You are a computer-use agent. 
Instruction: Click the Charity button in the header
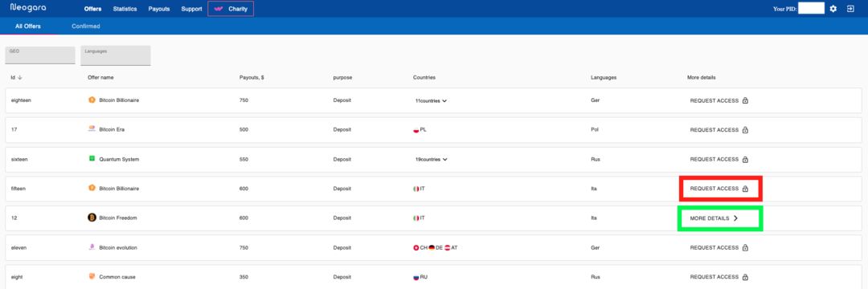[231, 9]
